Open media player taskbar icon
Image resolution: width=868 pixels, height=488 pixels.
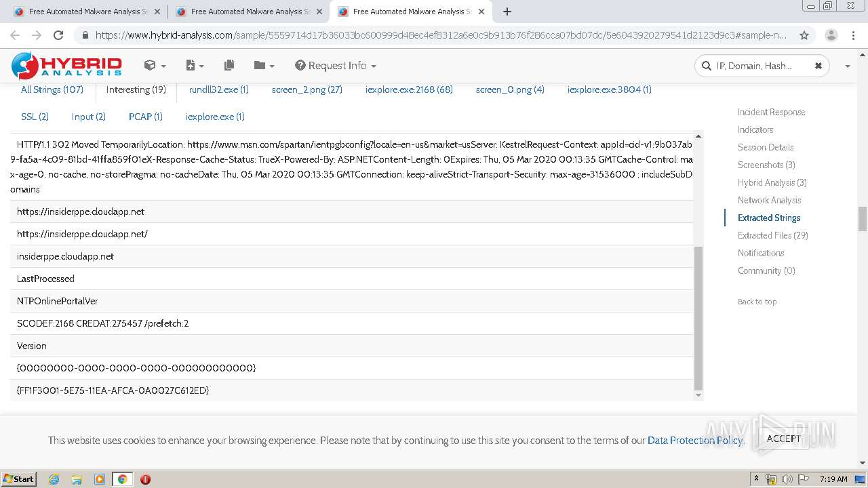pos(99,479)
